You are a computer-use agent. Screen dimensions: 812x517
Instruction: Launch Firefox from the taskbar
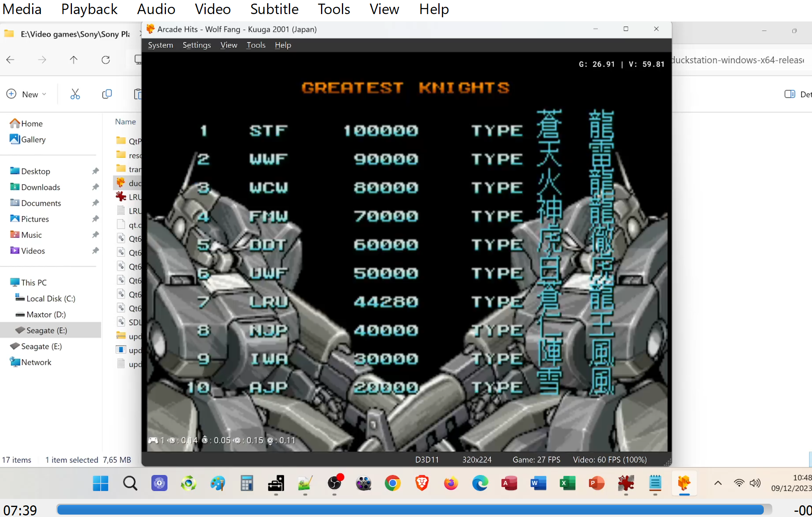[451, 483]
